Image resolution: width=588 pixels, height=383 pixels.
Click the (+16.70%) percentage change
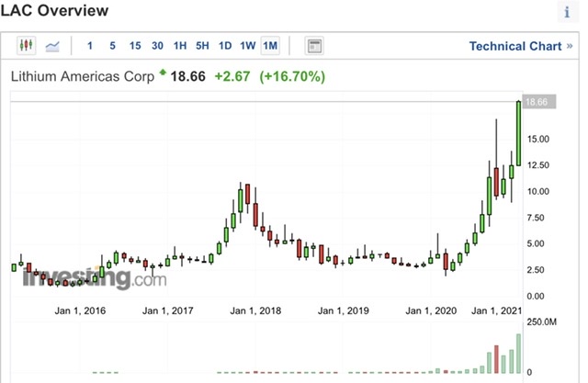[292, 76]
